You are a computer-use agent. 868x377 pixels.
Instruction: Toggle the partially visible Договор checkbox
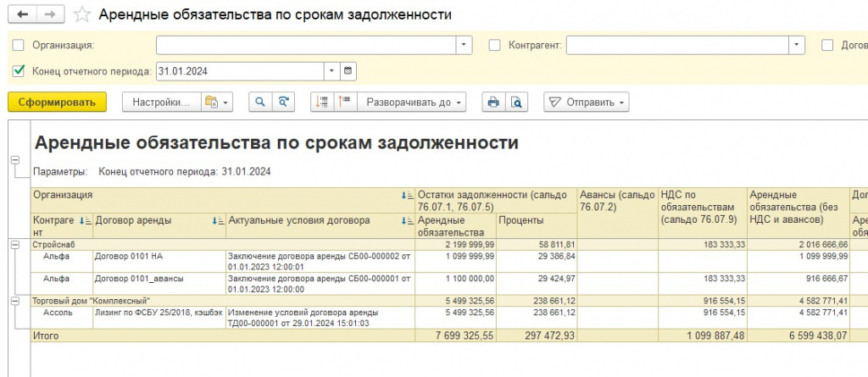[x=827, y=46]
